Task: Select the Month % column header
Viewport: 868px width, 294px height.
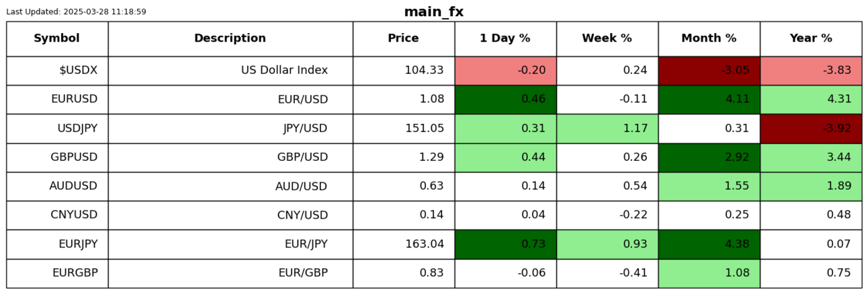Action: click(x=709, y=39)
